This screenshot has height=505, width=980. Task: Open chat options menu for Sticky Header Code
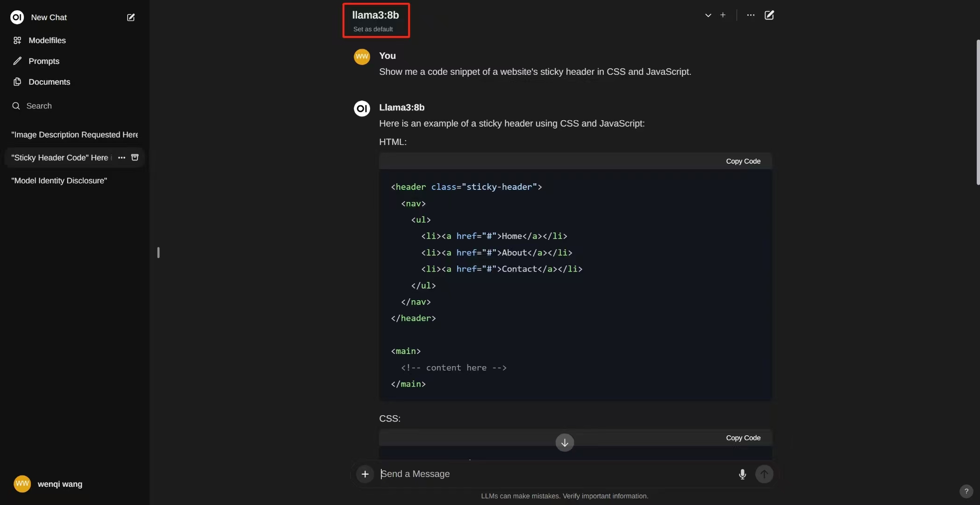tap(122, 158)
